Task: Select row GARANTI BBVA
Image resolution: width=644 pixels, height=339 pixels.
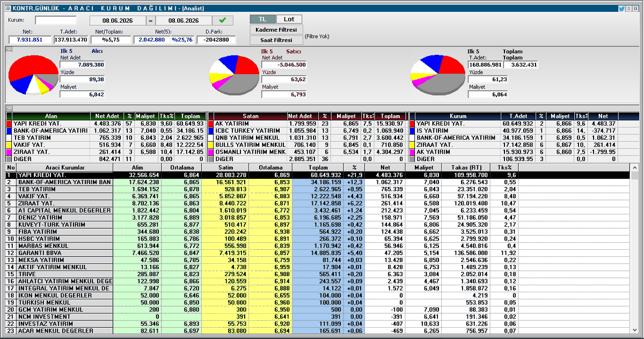Action: click(x=318, y=253)
